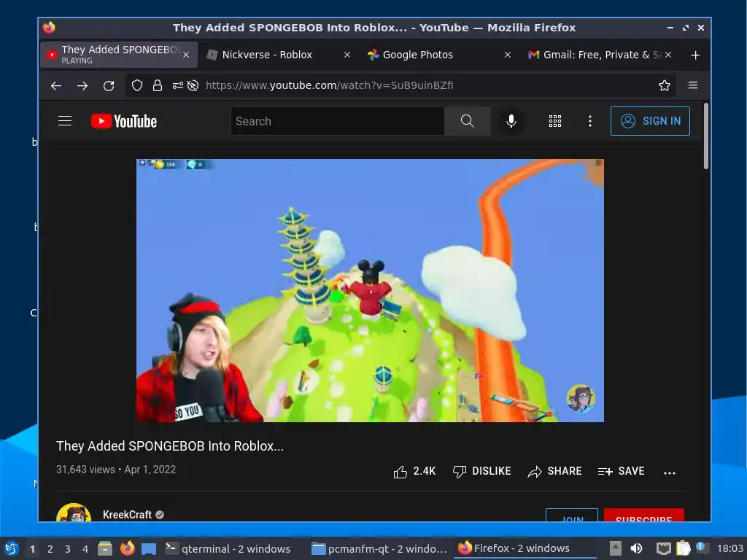Start voice search with microphone icon
The image size is (747, 560).
[511, 121]
